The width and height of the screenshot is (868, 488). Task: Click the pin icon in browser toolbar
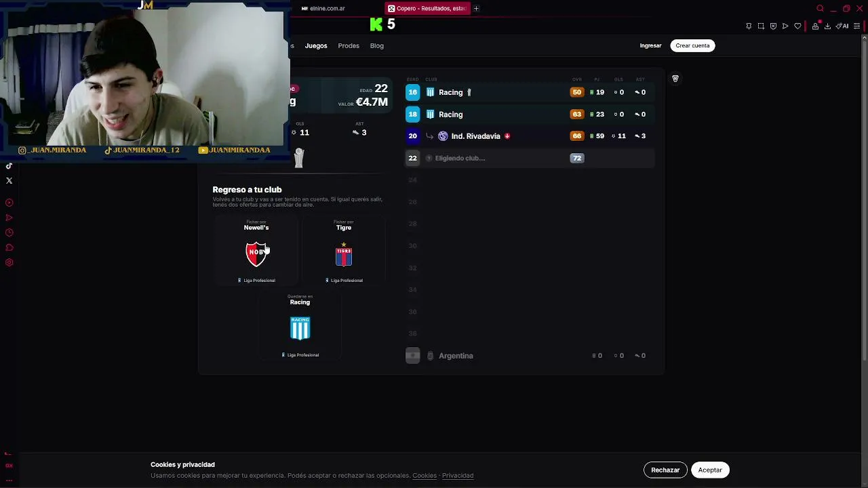(749, 26)
